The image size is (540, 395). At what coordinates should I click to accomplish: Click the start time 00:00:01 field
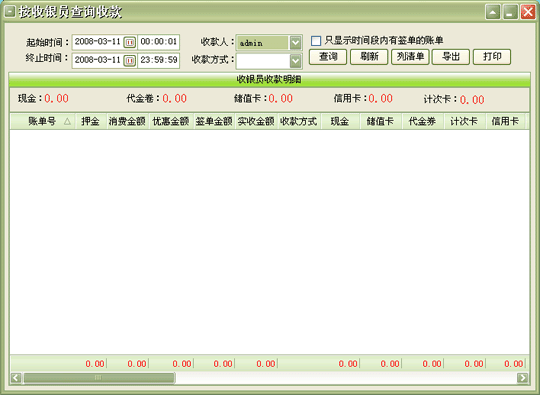point(158,42)
